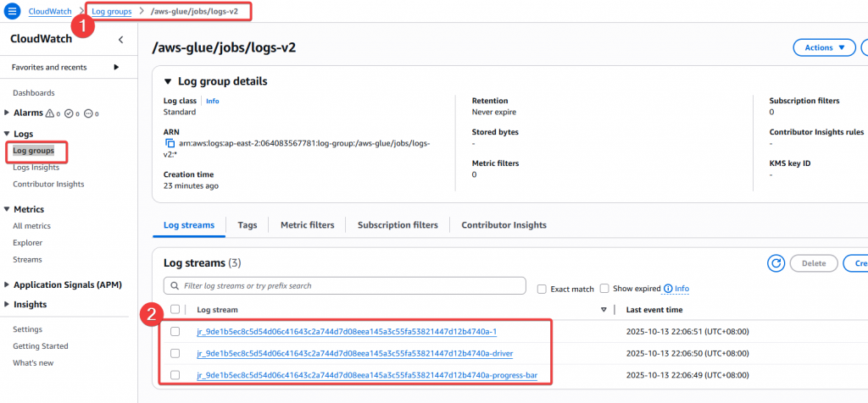Expand Favorites and recents arrow
This screenshot has height=403, width=868.
coord(116,68)
